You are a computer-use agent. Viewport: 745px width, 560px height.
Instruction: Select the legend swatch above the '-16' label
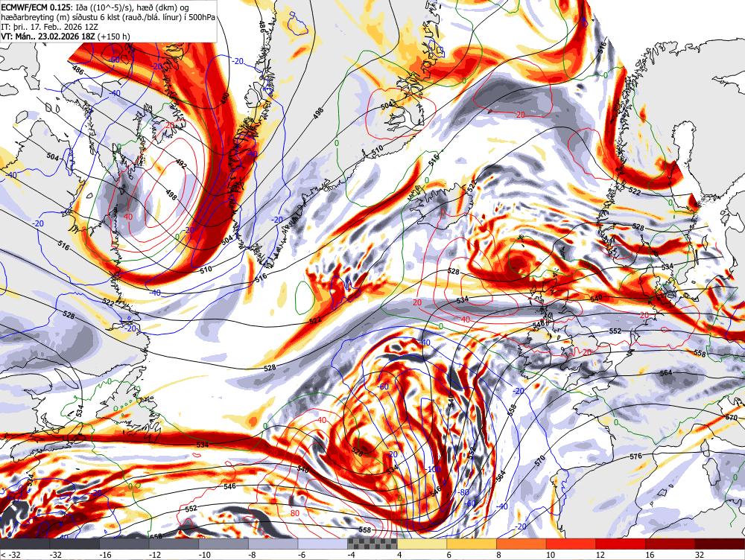click(124, 544)
